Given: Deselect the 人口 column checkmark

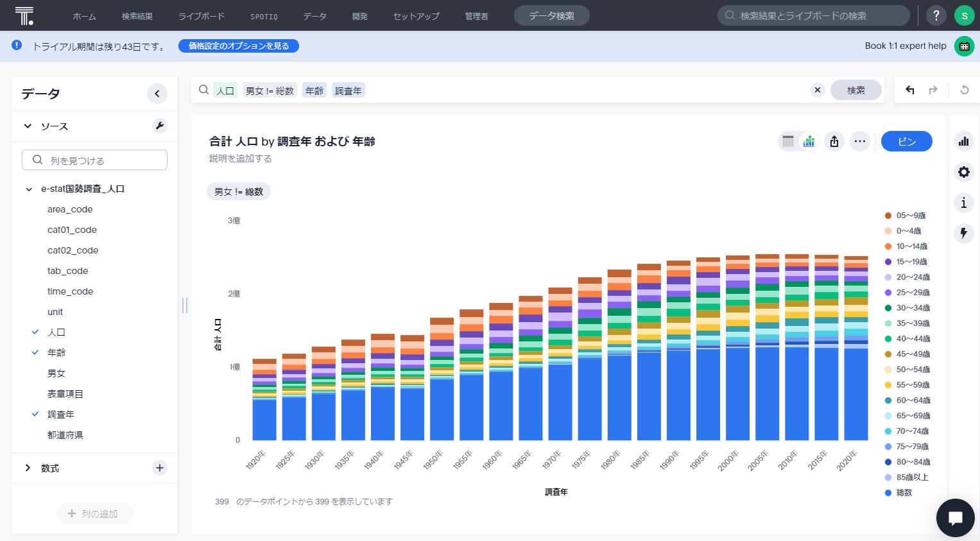Looking at the screenshot, I should coord(35,332).
